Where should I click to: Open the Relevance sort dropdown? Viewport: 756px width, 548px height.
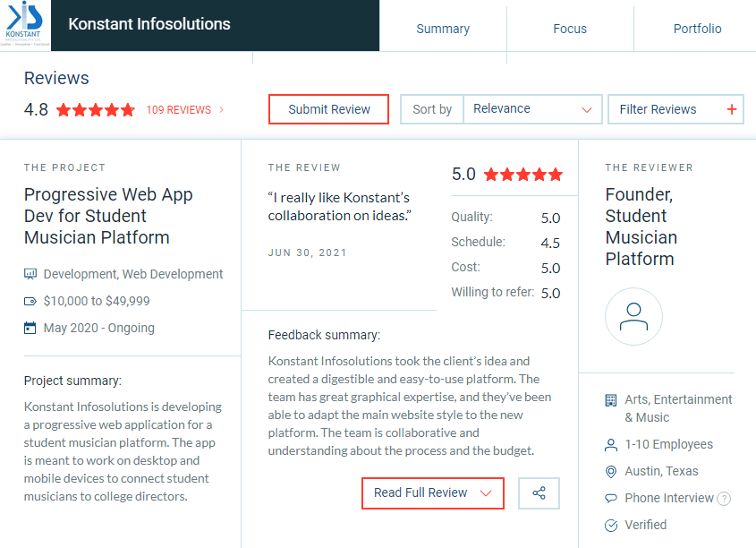(x=532, y=109)
